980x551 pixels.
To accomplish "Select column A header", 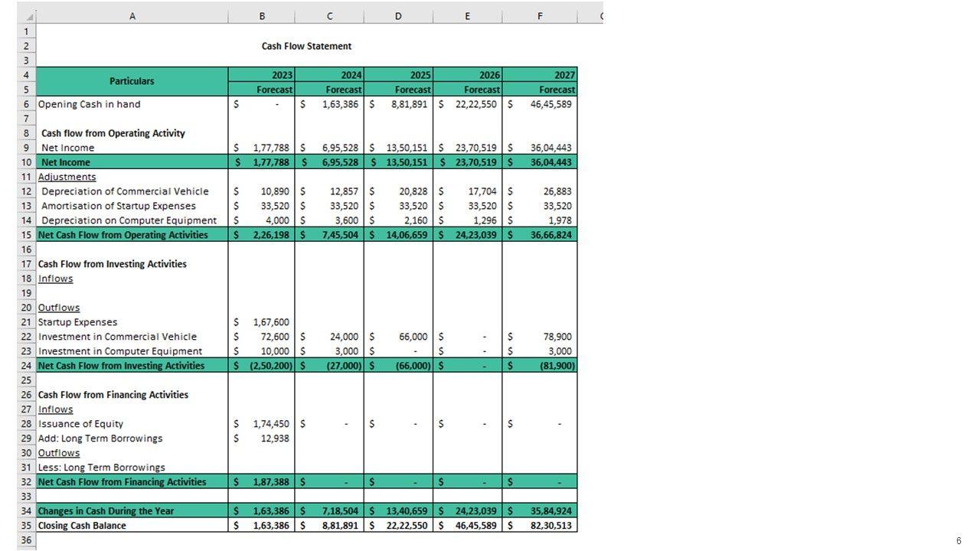I will 132,16.
